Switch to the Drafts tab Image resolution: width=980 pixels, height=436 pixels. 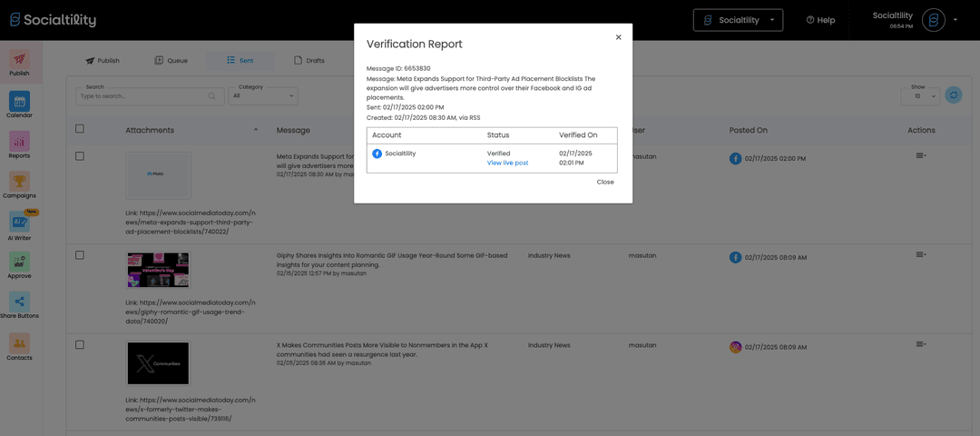309,61
